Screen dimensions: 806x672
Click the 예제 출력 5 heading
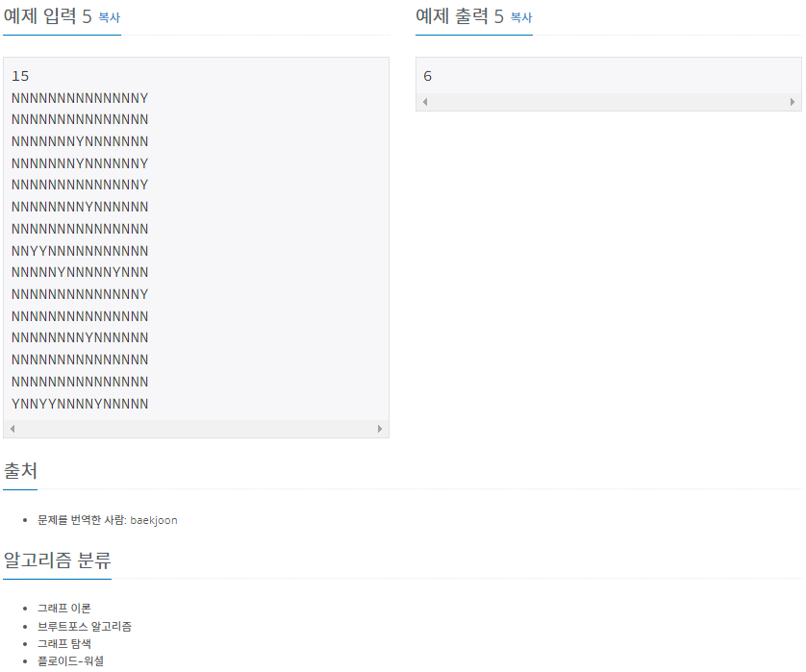point(460,16)
